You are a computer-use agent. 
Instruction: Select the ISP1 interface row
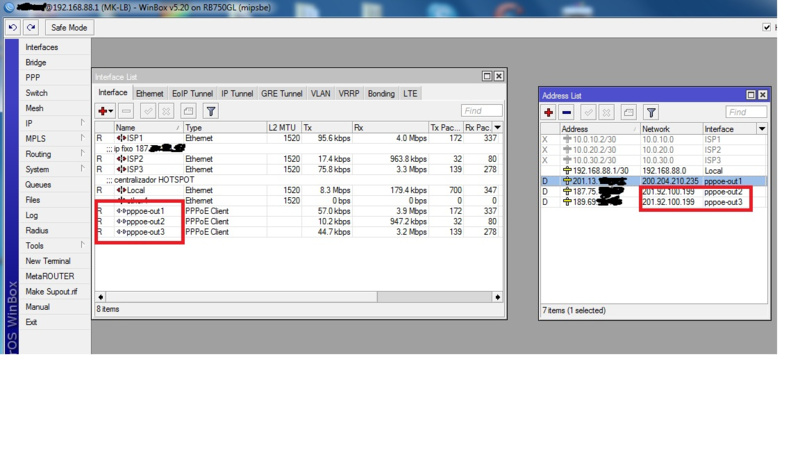coord(298,138)
